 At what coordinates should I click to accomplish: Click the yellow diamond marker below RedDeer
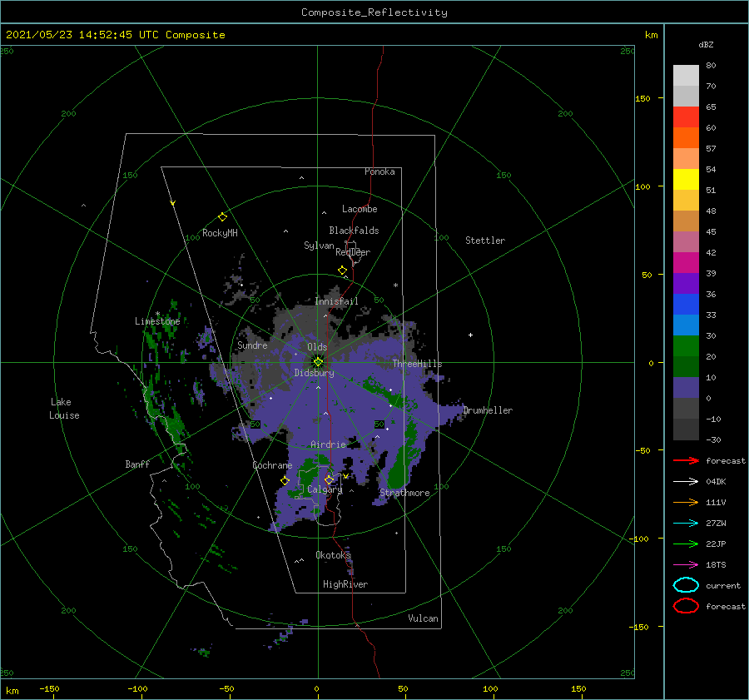tap(342, 271)
